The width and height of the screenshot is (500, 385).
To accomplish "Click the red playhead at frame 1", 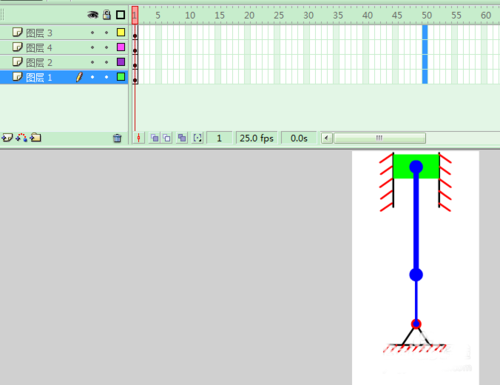I will (x=135, y=15).
